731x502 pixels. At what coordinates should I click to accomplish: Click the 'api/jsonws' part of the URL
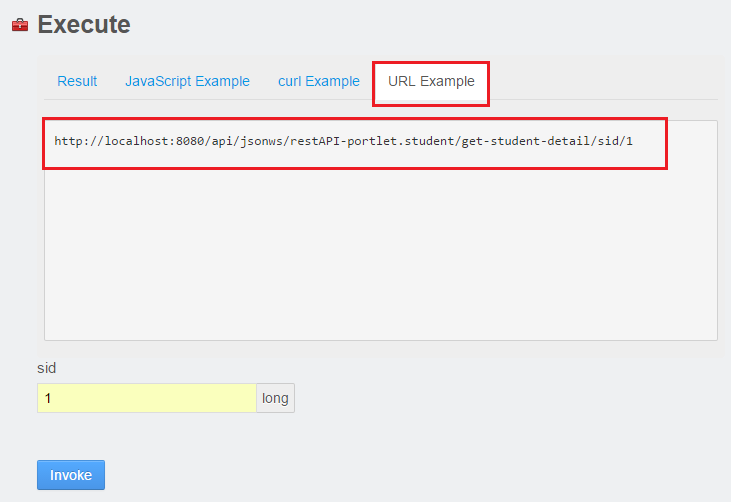point(247,141)
